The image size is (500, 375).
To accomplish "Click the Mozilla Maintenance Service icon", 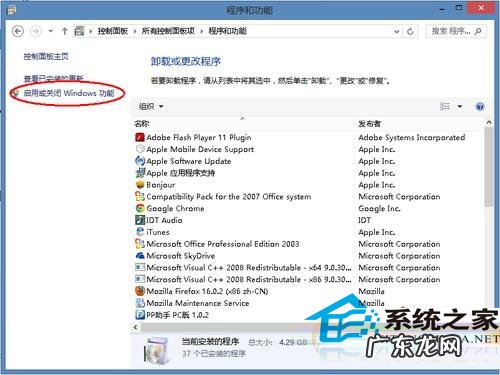I will pyautogui.click(x=140, y=303).
